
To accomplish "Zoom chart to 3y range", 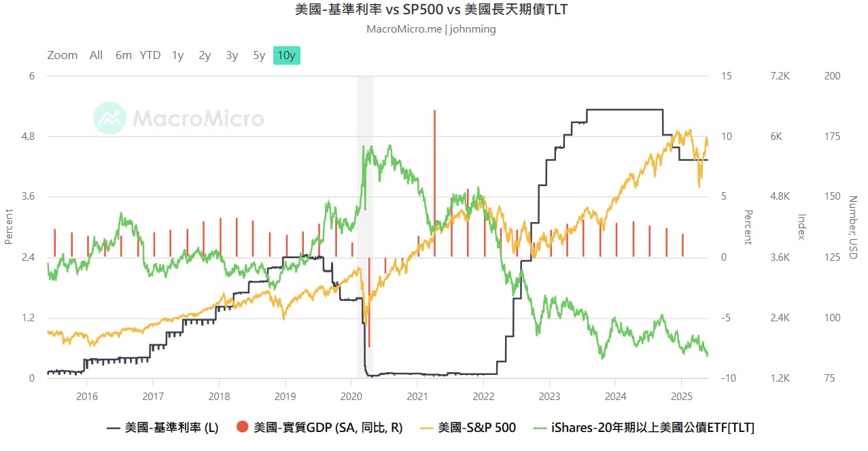I will (232, 56).
